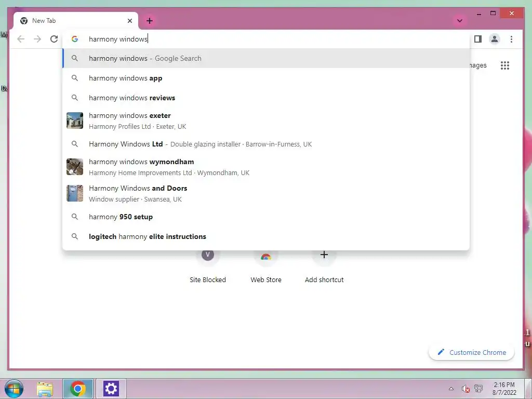Pick 'Harmony Windows and Doors' suggestion

point(266,193)
